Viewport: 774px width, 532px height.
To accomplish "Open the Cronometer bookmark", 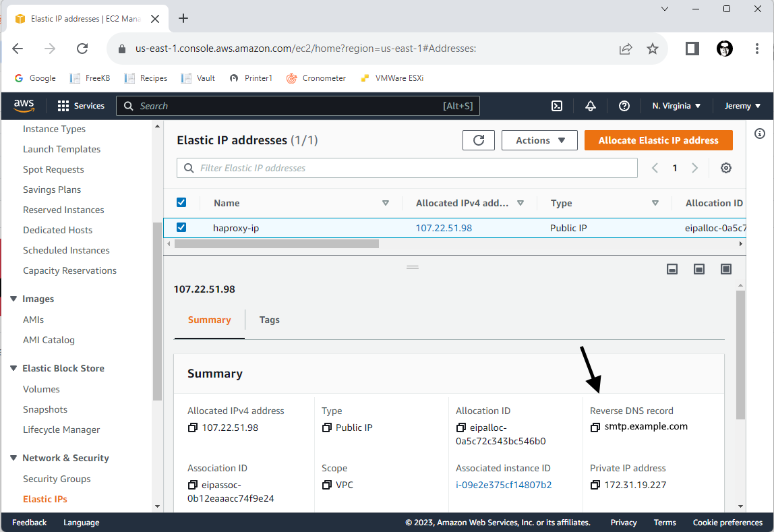I will click(x=316, y=78).
